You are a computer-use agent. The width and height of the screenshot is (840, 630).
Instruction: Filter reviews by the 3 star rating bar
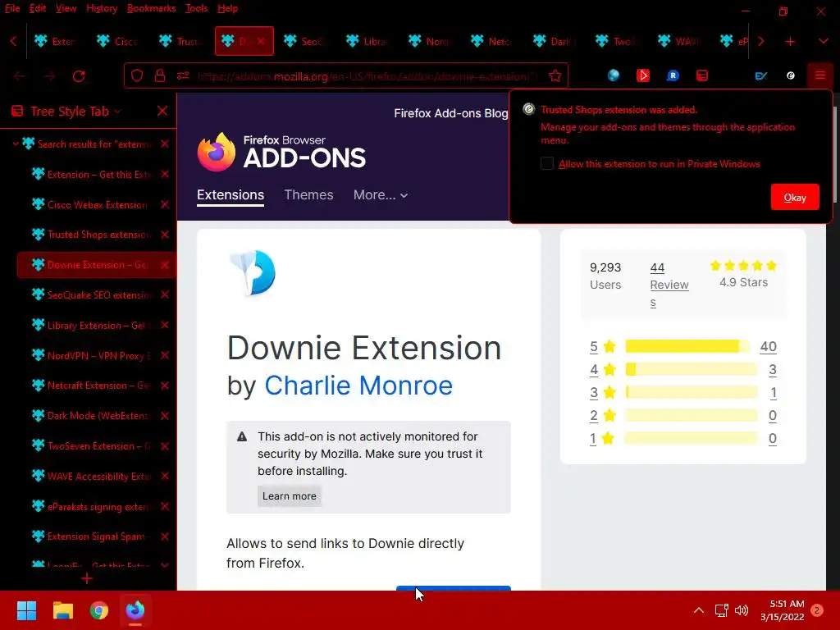coord(691,392)
